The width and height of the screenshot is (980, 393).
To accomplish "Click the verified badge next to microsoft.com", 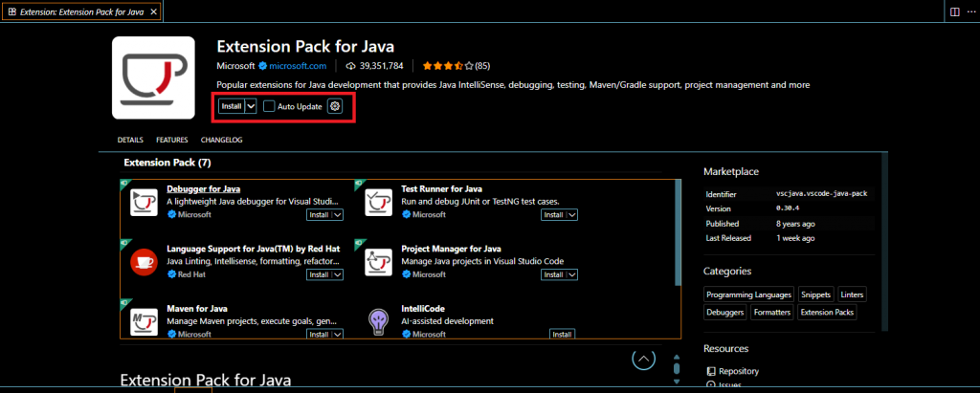I will click(263, 66).
